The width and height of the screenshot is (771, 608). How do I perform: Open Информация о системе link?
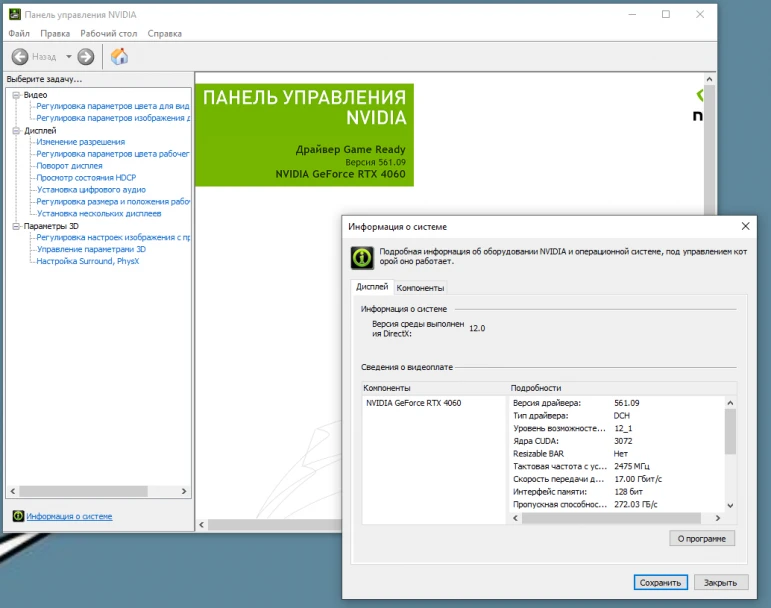pyautogui.click(x=69, y=516)
